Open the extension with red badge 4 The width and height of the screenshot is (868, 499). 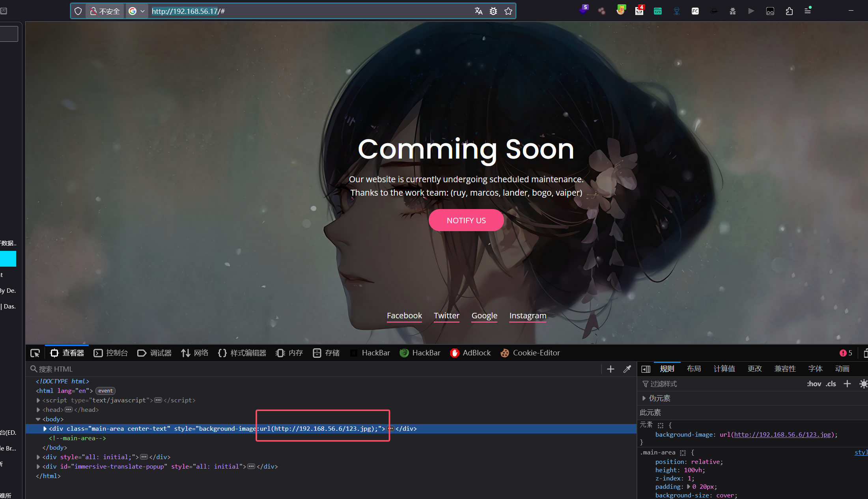pyautogui.click(x=639, y=10)
